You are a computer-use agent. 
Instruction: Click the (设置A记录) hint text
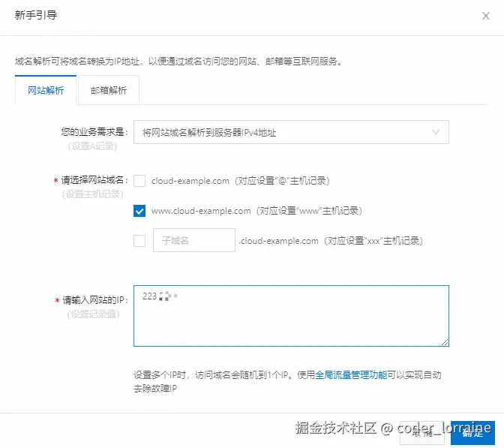click(x=92, y=146)
